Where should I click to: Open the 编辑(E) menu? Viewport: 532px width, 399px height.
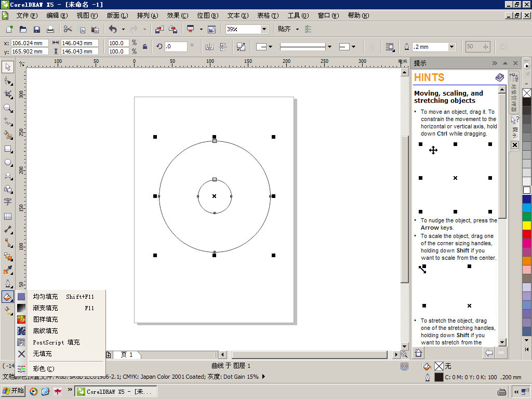pos(57,16)
